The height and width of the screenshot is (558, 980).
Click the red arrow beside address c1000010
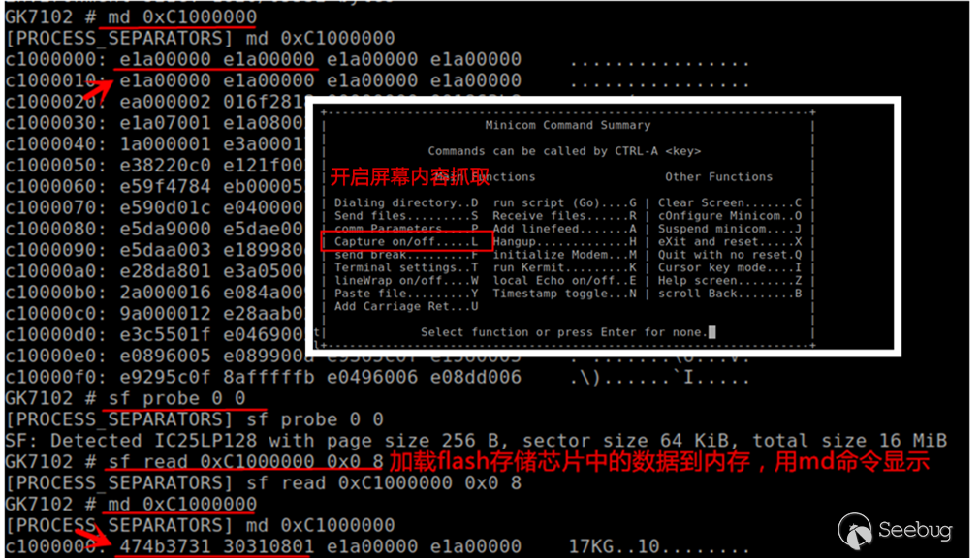tap(97, 91)
